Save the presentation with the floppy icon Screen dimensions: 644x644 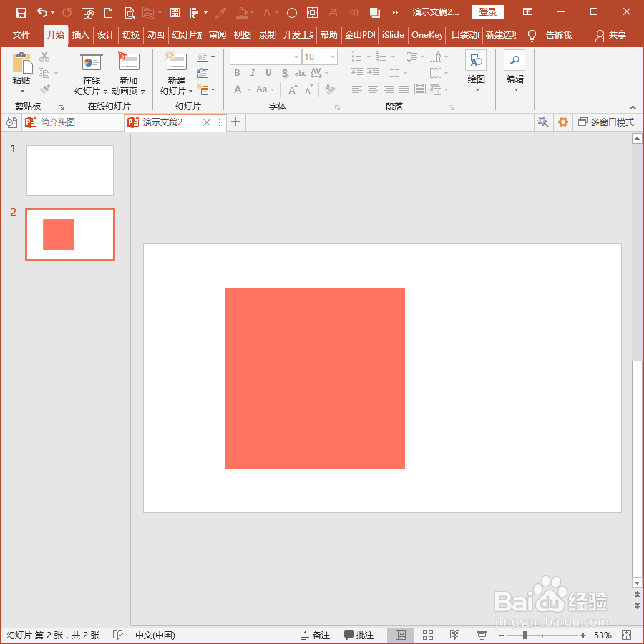(x=21, y=13)
